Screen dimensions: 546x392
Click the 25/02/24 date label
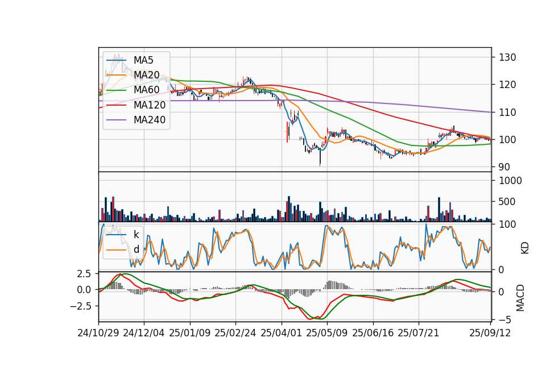pos(235,333)
